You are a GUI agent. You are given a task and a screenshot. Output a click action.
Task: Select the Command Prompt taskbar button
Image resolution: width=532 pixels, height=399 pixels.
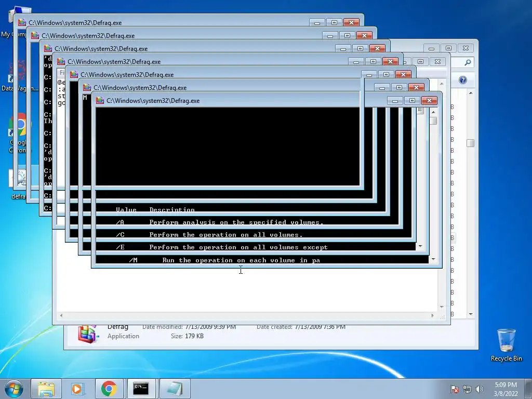click(x=141, y=389)
